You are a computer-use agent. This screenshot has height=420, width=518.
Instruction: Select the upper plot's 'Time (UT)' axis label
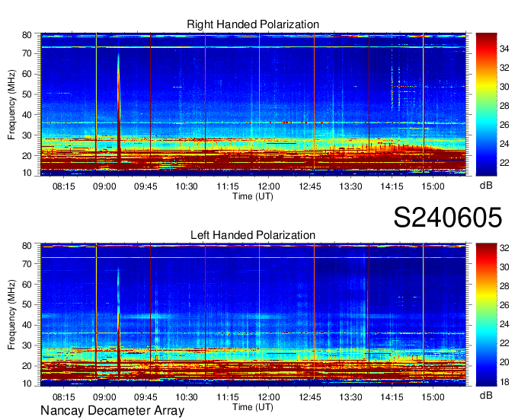point(253,196)
